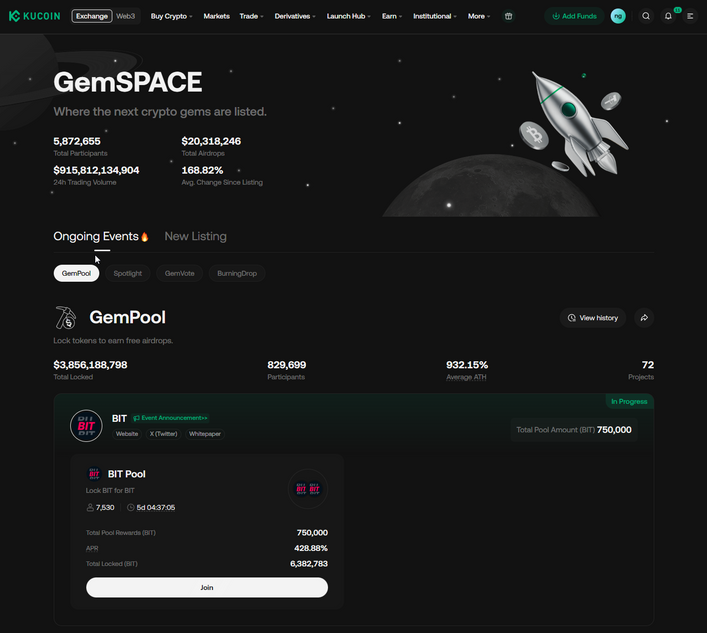Open the header hamburger menu icon
The image size is (707, 633).
pyautogui.click(x=690, y=16)
